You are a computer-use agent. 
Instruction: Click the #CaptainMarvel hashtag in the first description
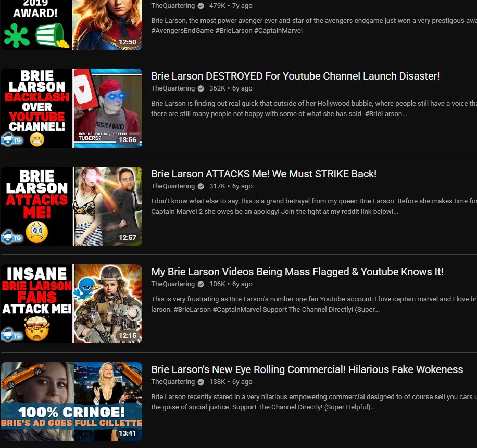[x=279, y=31]
